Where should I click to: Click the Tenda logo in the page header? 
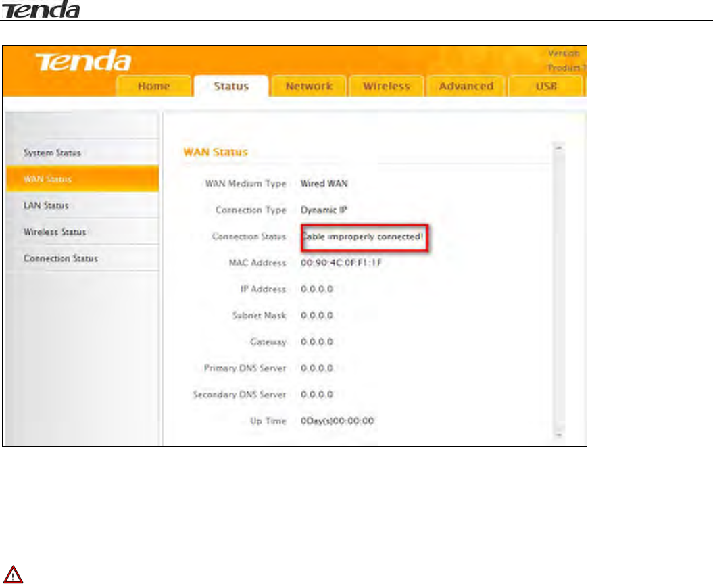coord(41,9)
